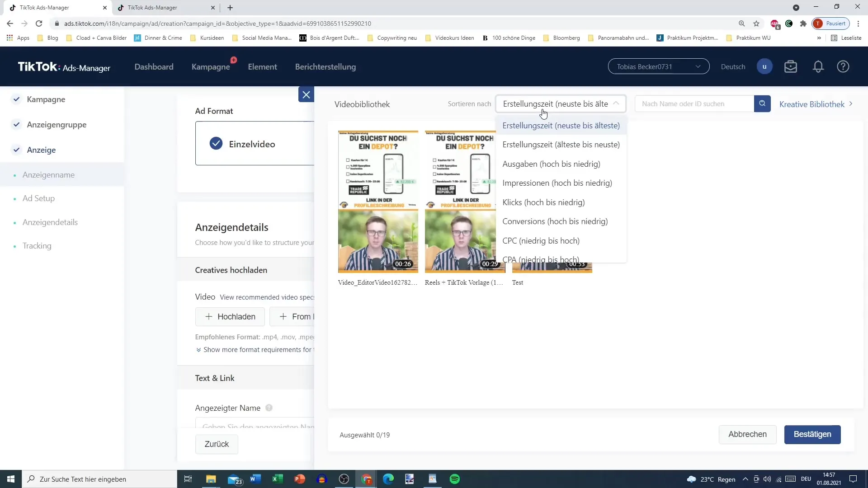Click the TikTok Ads-Manager logo
868x488 pixels.
click(x=64, y=67)
